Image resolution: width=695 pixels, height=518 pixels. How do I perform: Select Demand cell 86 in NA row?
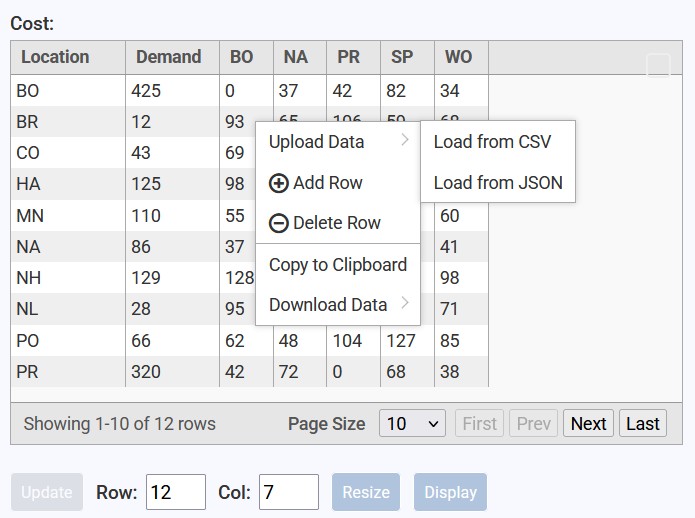(172, 247)
